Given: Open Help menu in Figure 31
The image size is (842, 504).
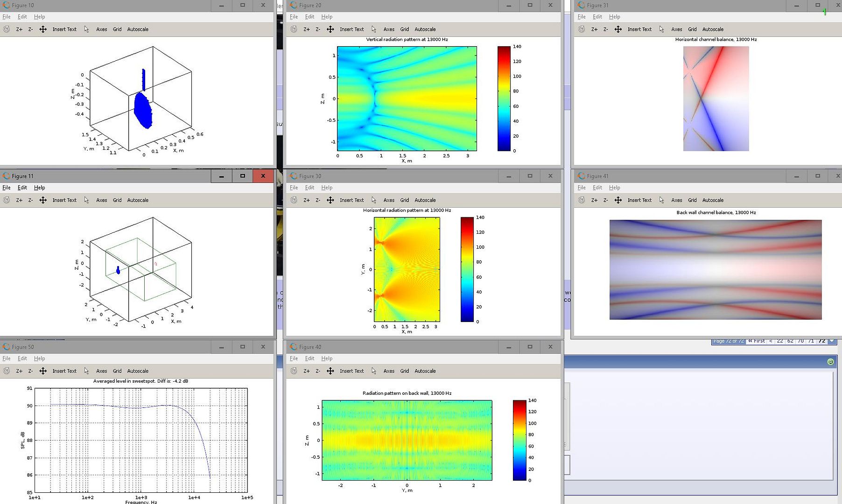Looking at the screenshot, I should coord(614,17).
